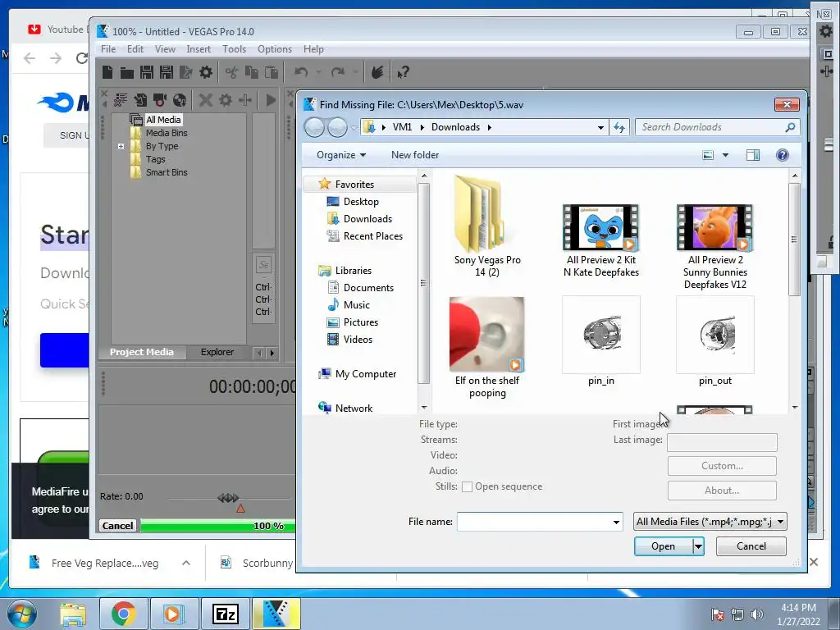This screenshot has height=630, width=840.
Task: Launch 7-Zip from the taskbar
Action: tap(225, 614)
